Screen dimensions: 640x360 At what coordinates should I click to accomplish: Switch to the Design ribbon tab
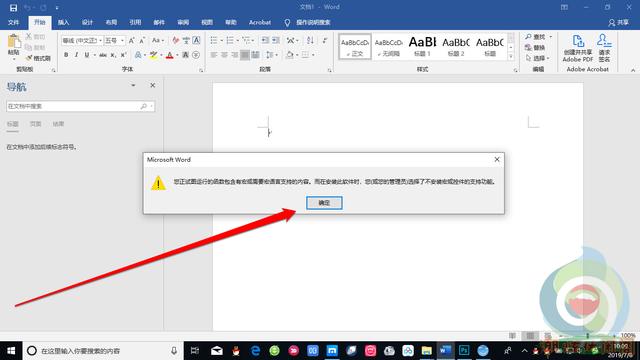click(87, 22)
